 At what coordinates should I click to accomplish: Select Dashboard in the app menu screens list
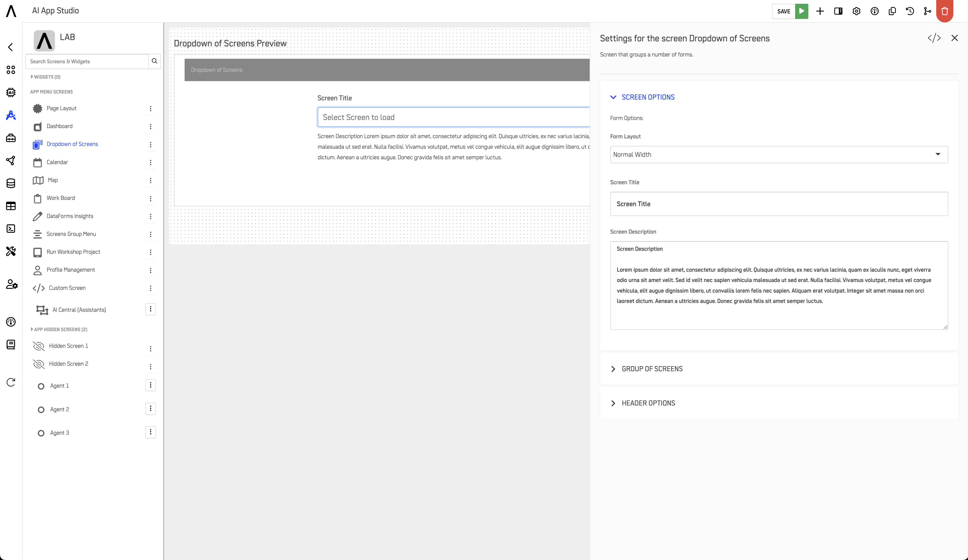coord(60,126)
